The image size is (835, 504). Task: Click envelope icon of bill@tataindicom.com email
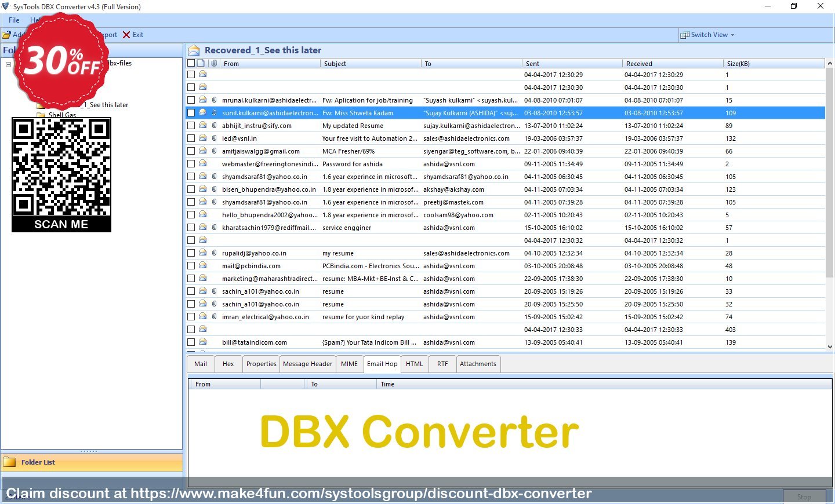click(x=202, y=342)
